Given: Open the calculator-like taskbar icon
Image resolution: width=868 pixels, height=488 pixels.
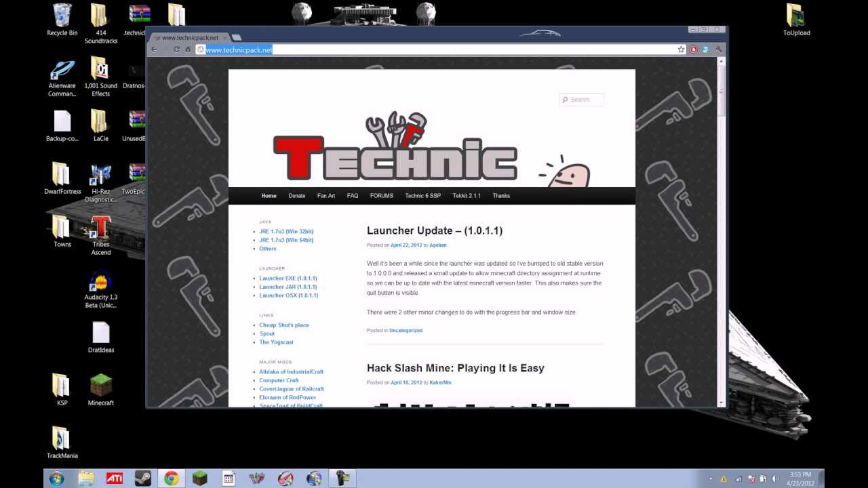Looking at the screenshot, I should [x=229, y=479].
